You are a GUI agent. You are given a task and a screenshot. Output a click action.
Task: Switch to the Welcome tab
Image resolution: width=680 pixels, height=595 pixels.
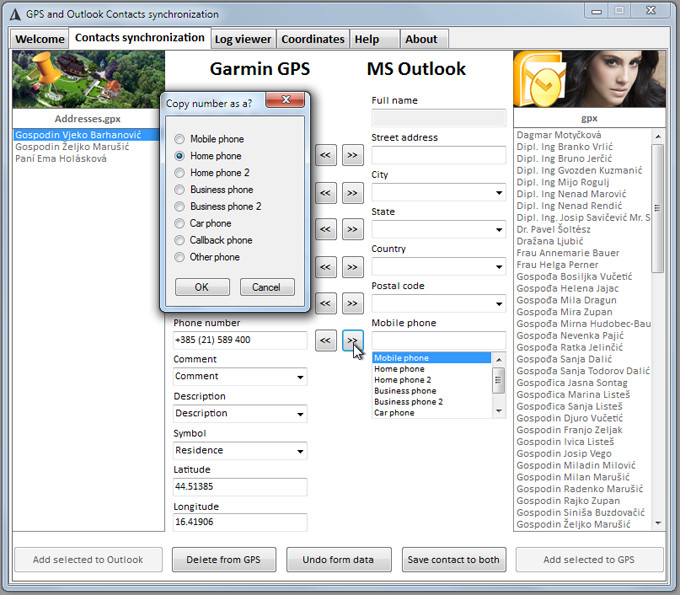pos(39,39)
